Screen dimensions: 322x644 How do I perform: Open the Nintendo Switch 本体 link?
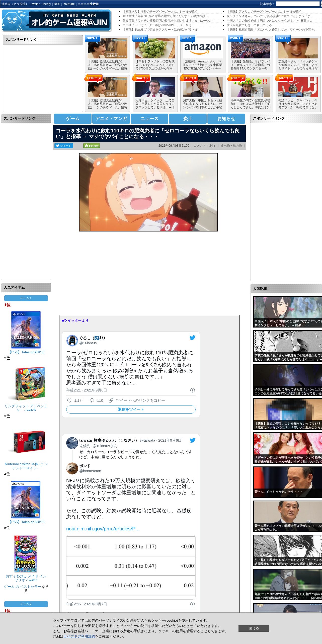(x=26, y=466)
